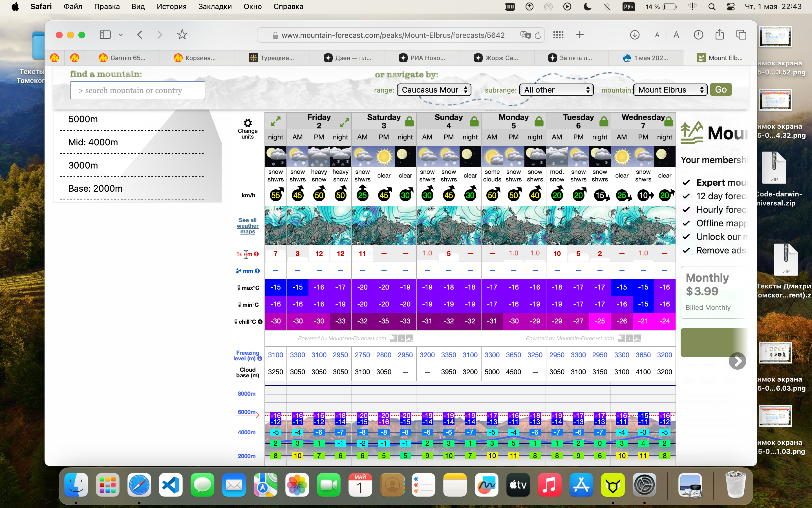Open a new tab with the plus button
This screenshot has height=508, width=812.
tap(580, 35)
